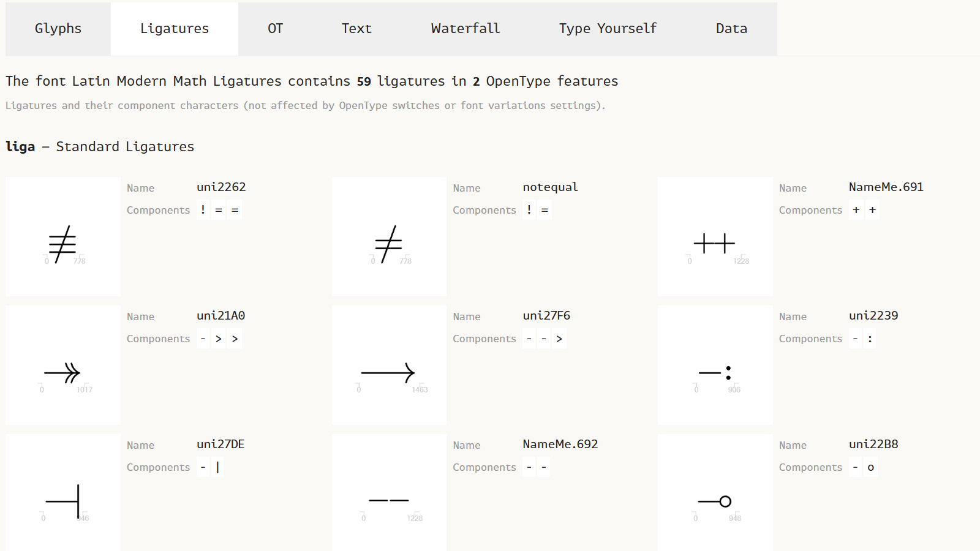
Task: Click the liga Standard Ligatures heading
Action: tap(100, 147)
